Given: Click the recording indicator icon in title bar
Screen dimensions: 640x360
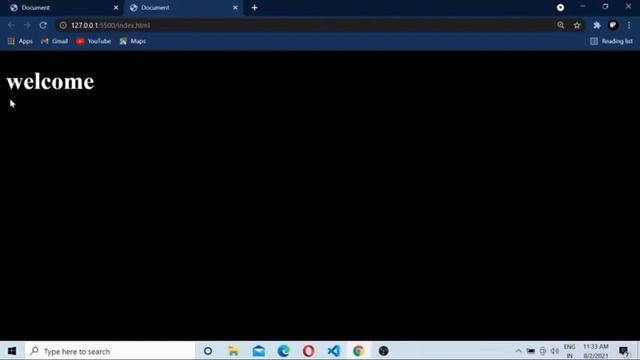Looking at the screenshot, I should pos(560,7).
